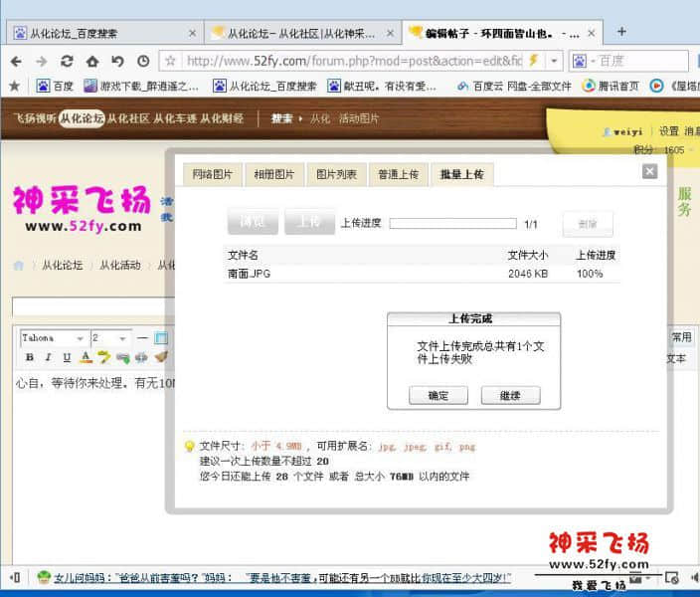The width and height of the screenshot is (700, 597).
Task: Click the 确定 button in dialog
Action: (438, 395)
